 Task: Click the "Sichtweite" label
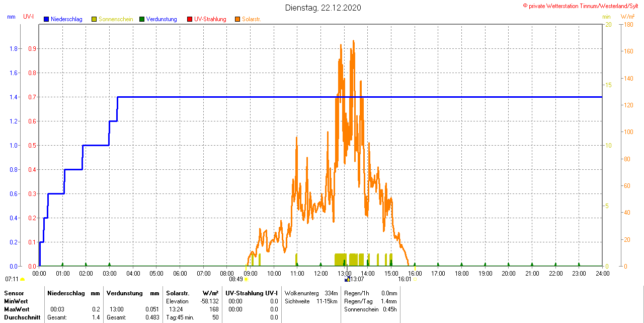(298, 301)
